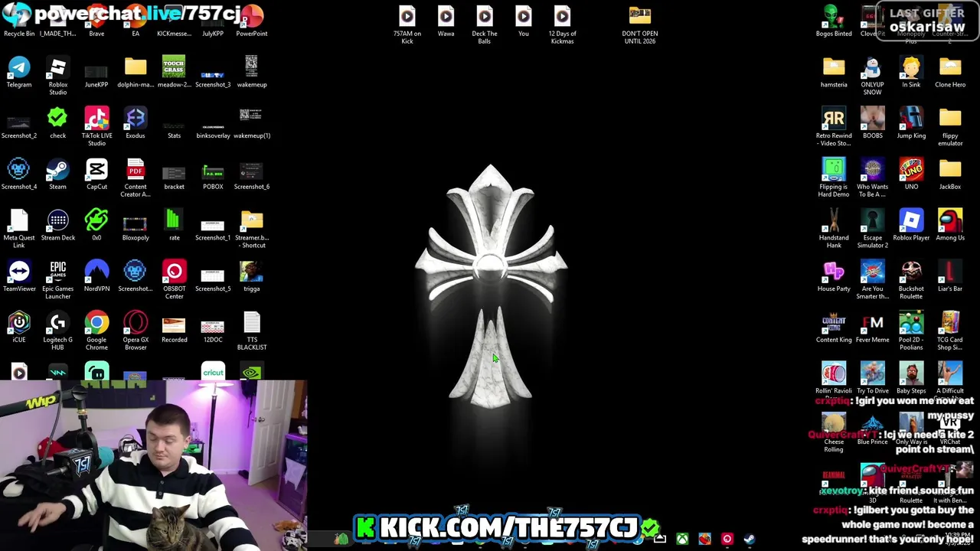980x551 pixels.
Task: Open Content Creator PDF file
Action: point(136,178)
